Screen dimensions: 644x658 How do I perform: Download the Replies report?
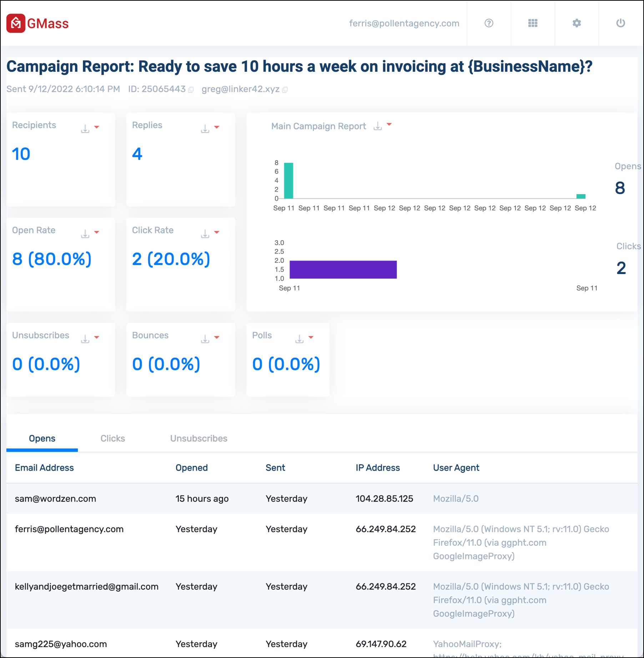coord(205,129)
